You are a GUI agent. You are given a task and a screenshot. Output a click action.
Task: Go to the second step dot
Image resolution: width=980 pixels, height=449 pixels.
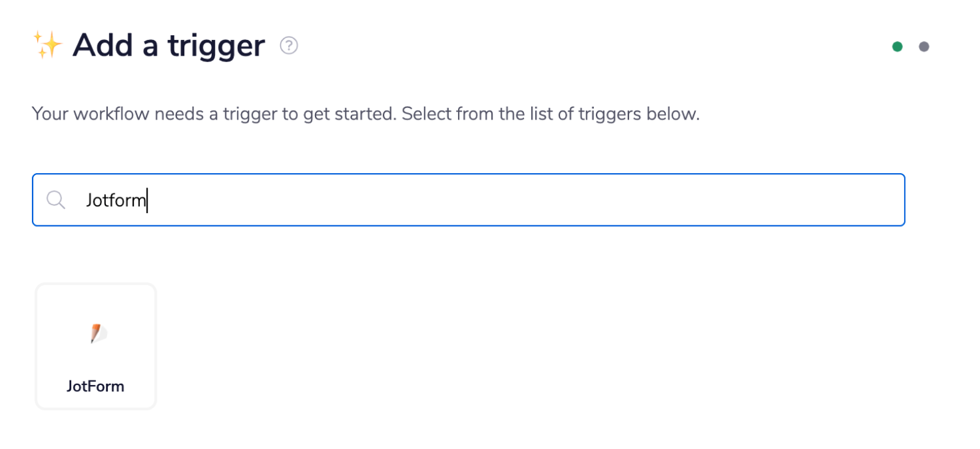point(924,46)
